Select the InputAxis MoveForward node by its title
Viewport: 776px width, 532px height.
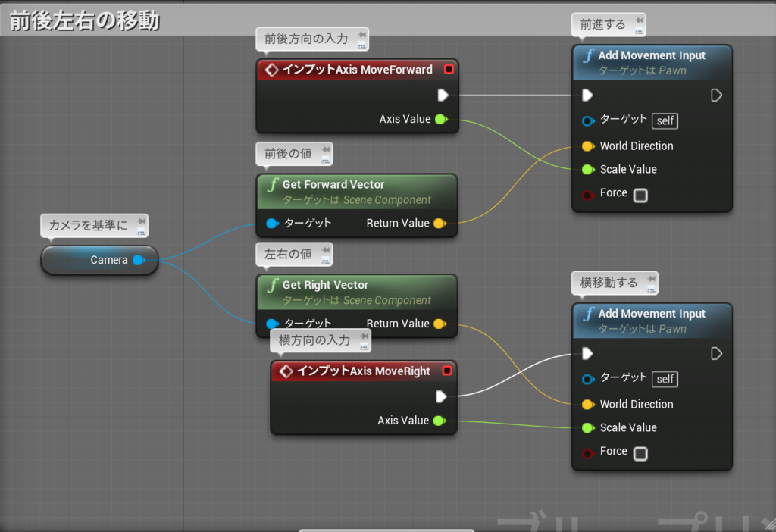point(358,70)
